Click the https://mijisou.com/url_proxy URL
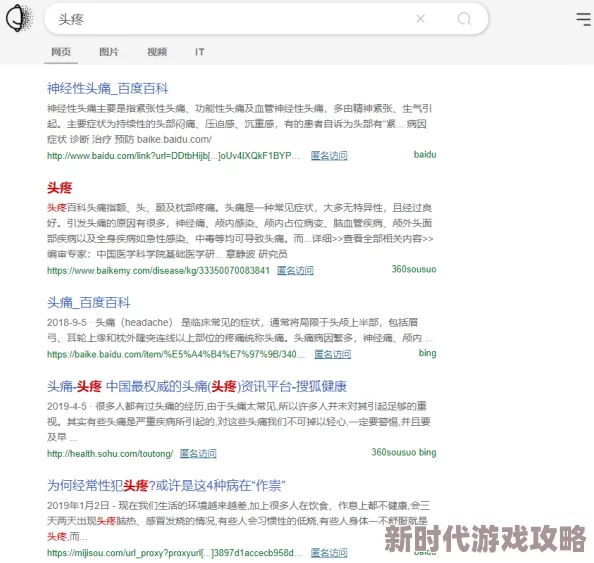 tap(174, 553)
